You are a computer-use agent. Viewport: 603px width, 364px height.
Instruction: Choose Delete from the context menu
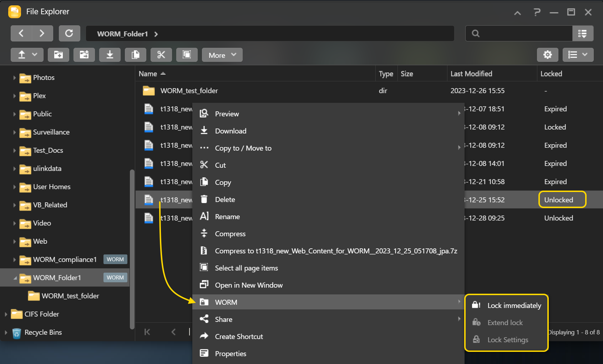point(328,199)
